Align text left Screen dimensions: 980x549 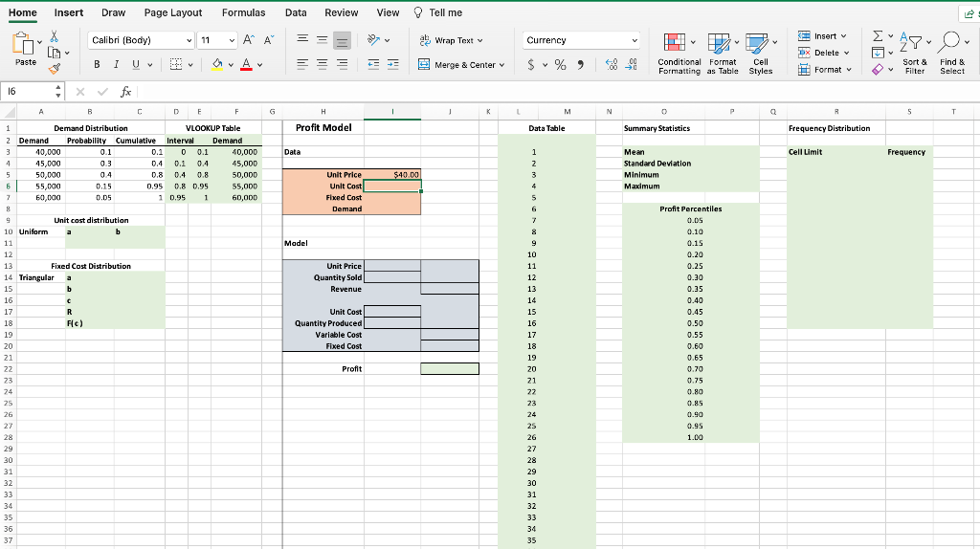coord(302,64)
